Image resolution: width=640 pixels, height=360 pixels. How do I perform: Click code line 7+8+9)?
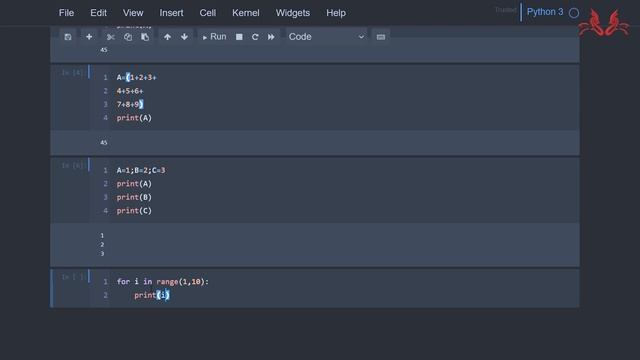(130, 104)
